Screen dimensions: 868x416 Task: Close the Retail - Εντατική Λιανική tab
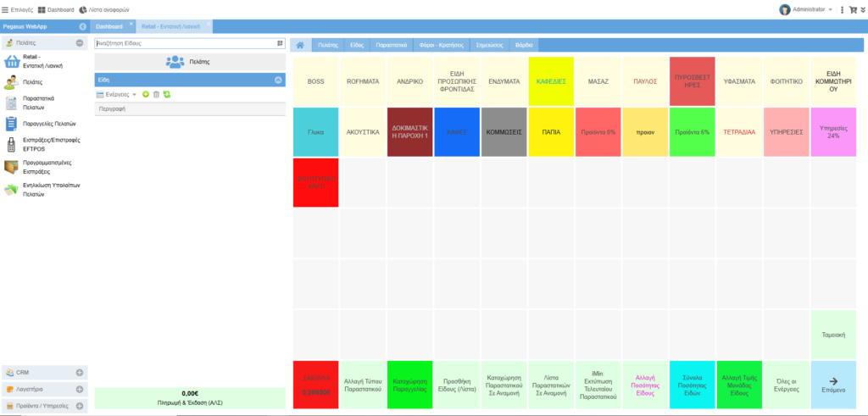(209, 24)
